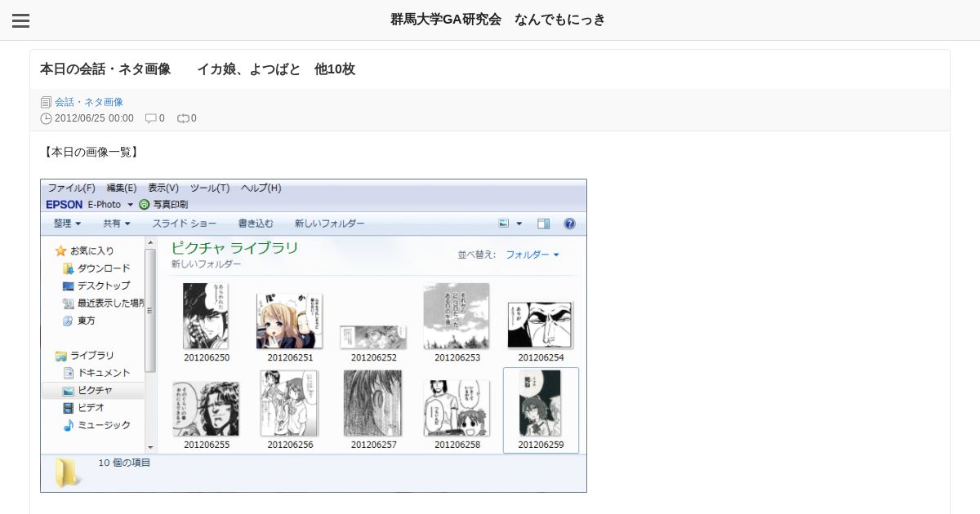The height and width of the screenshot is (514, 980).
Task: Click the ピクチャ ライブラリ heading
Action: (235, 248)
